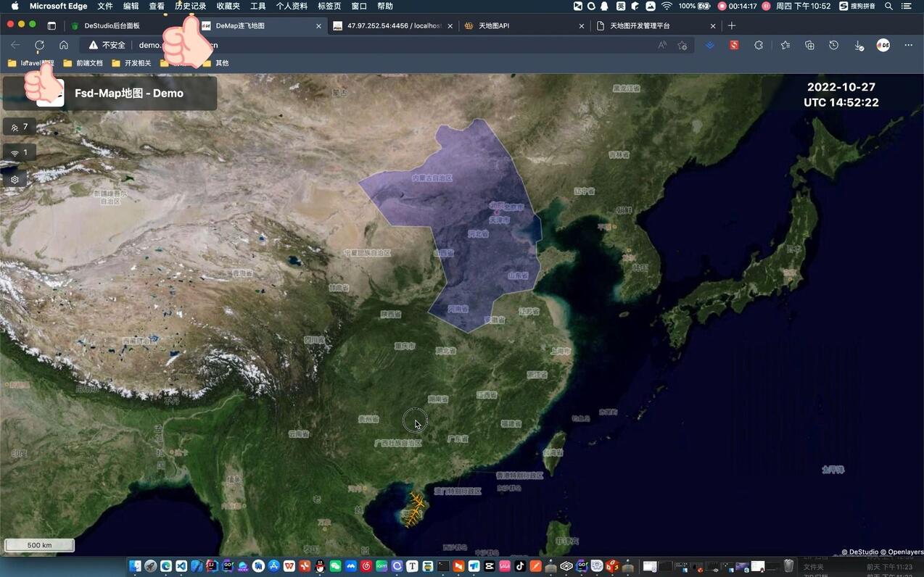
Task: Open Terminal icon in the Dock
Action: point(442,565)
